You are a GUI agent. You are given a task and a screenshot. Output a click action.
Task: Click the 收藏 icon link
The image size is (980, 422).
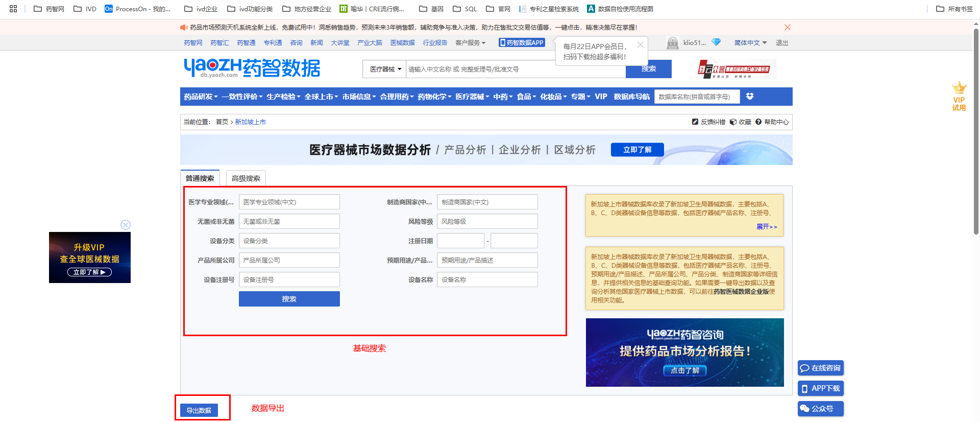740,122
